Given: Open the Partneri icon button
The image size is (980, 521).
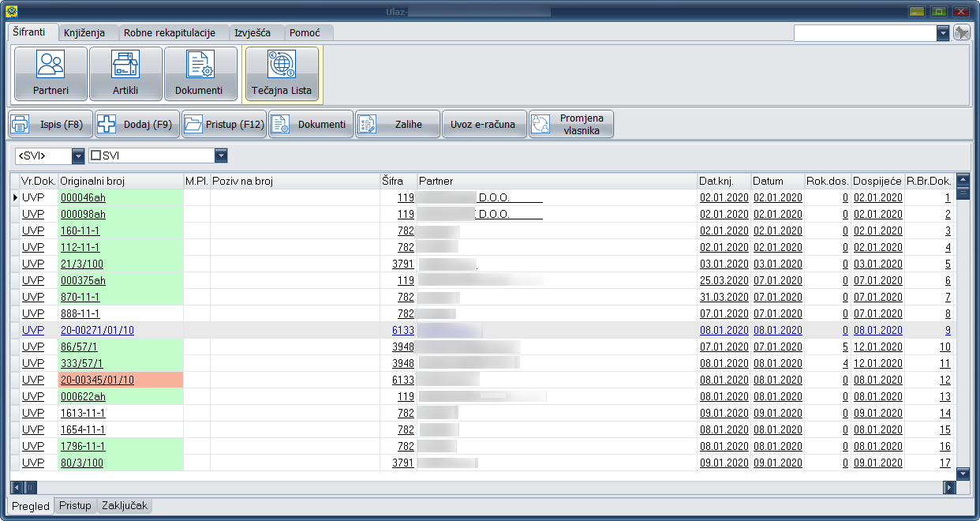Looking at the screenshot, I should (x=50, y=73).
